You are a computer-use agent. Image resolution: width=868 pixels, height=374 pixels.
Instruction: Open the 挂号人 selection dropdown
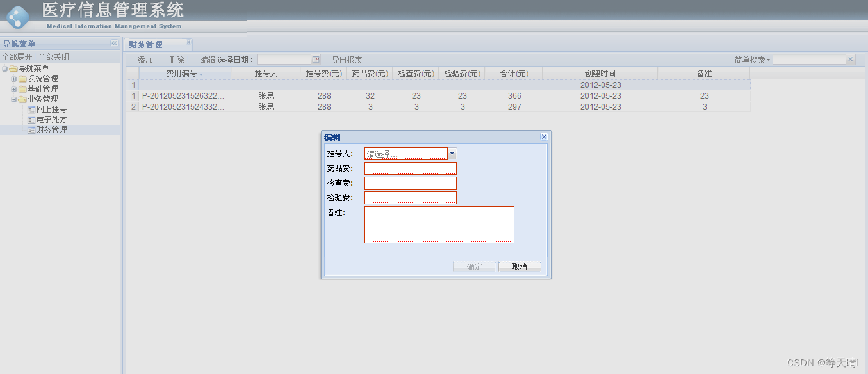point(452,153)
